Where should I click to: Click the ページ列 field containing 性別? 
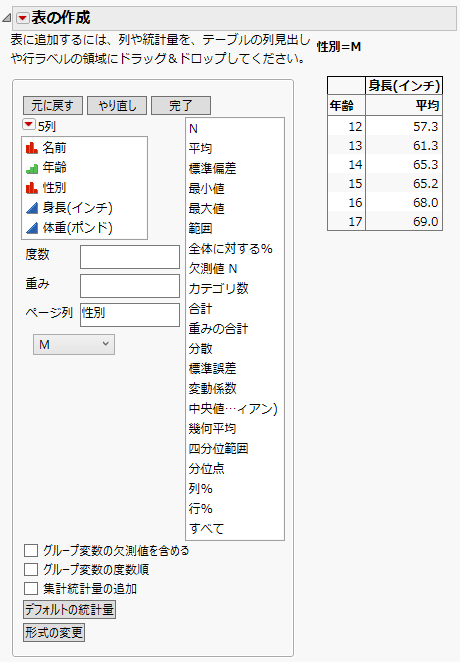(x=130, y=315)
